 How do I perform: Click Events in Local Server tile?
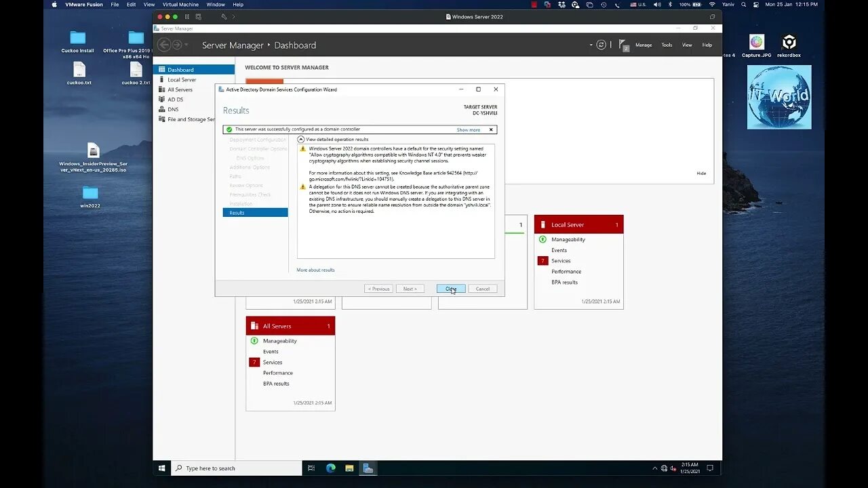559,250
